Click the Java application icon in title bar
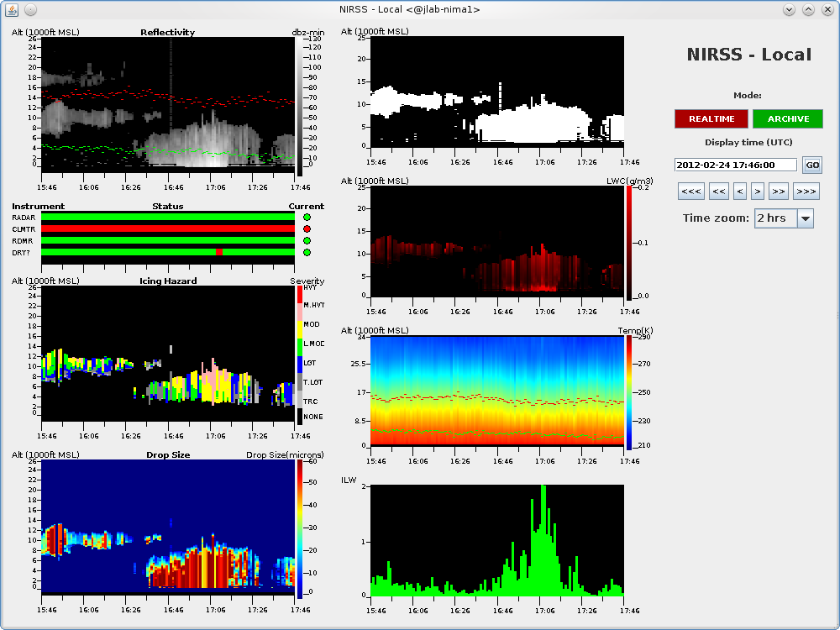Viewport: 840px width, 630px height. click(x=11, y=9)
